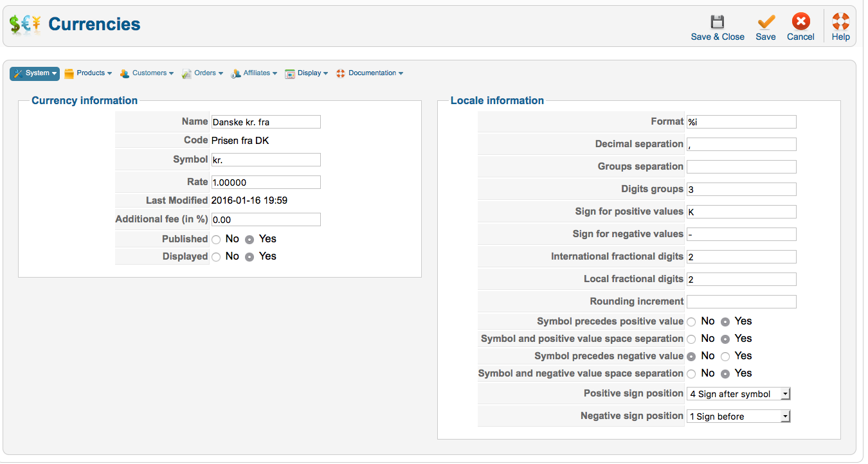Click the Cancel text label

coord(800,37)
